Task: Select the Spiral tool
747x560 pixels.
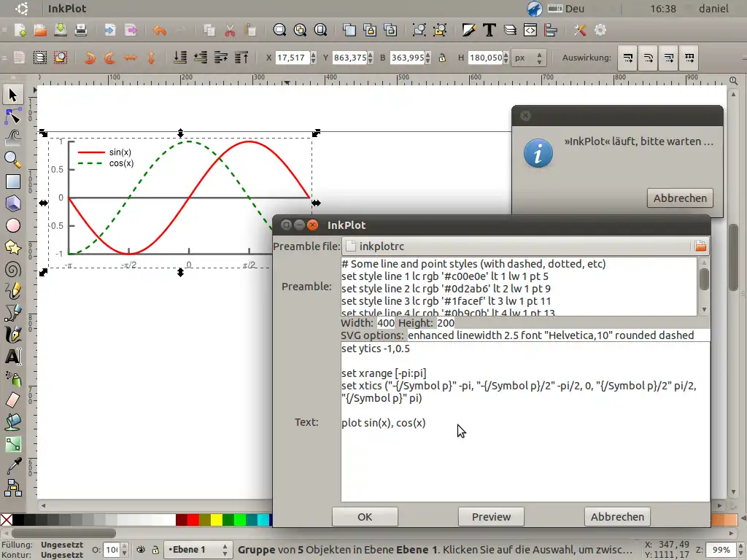Action: (13, 269)
